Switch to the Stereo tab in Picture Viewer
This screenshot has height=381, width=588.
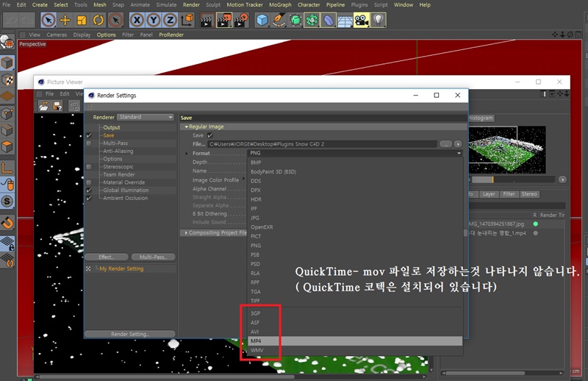[529, 194]
